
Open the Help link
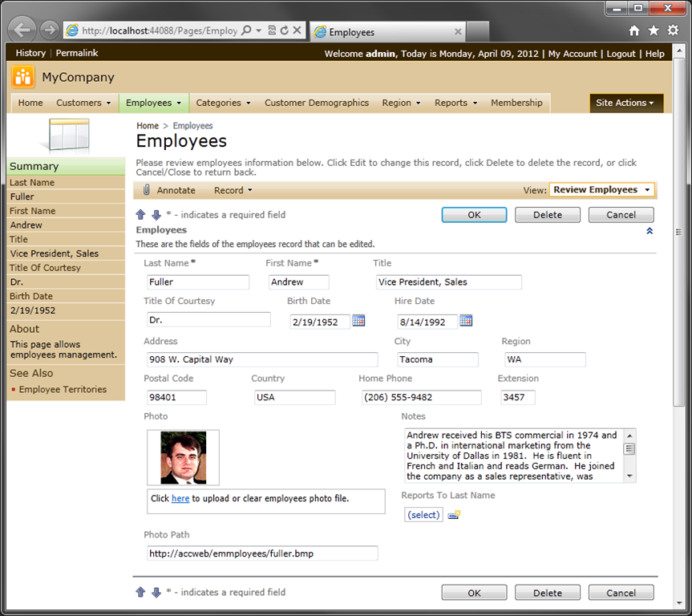pos(654,54)
